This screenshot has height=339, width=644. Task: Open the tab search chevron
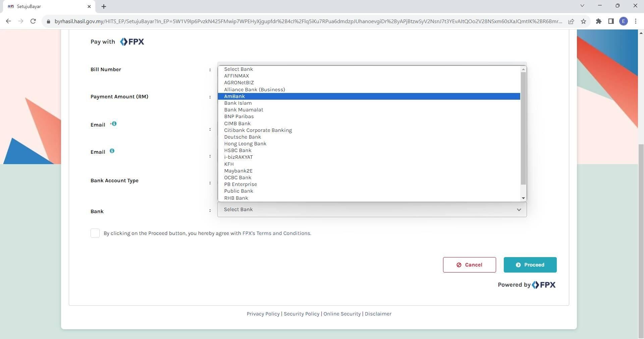[582, 6]
